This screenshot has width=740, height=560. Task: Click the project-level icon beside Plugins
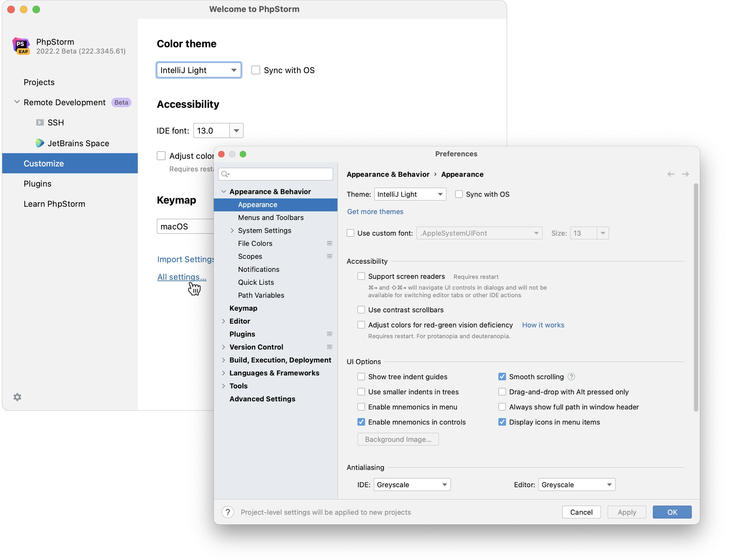pyautogui.click(x=329, y=334)
